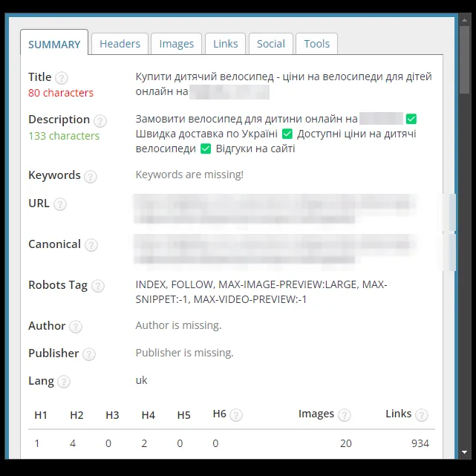Click the help icon next to Robots Tag
The height and width of the screenshot is (476, 476).
coord(98,286)
